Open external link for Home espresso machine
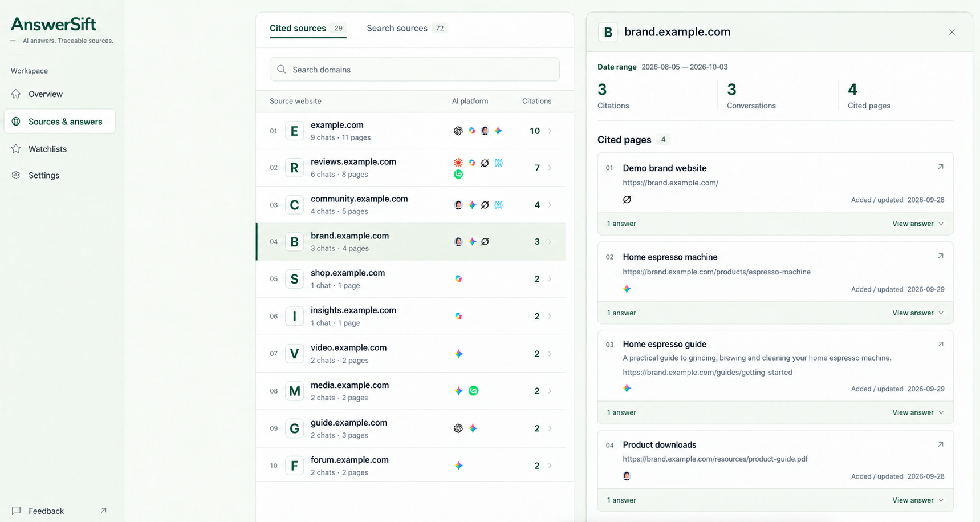Viewport: 980px width, 522px height. pos(940,256)
